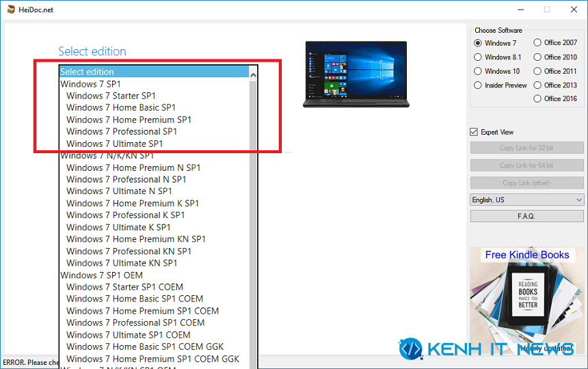588x369 pixels.
Task: Click the Windows 10 laptop image
Action: [x=356, y=74]
